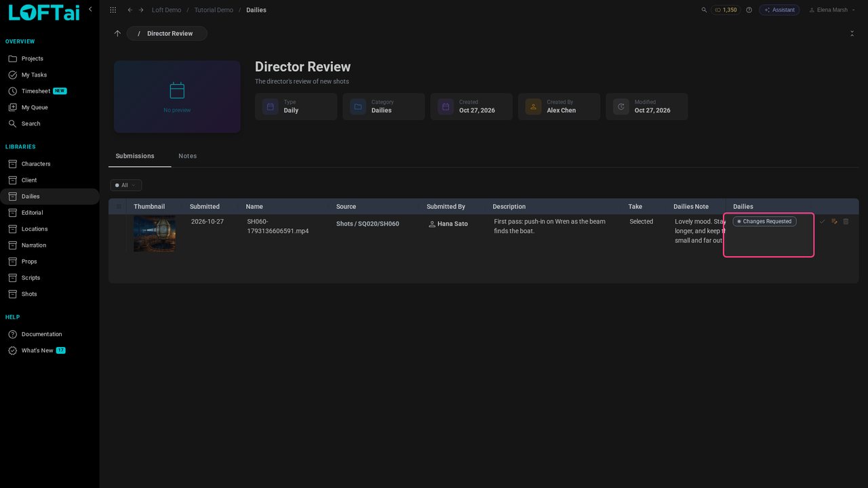Open Tutorial Demo breadcrumb
The width and height of the screenshot is (868, 488).
click(x=214, y=10)
